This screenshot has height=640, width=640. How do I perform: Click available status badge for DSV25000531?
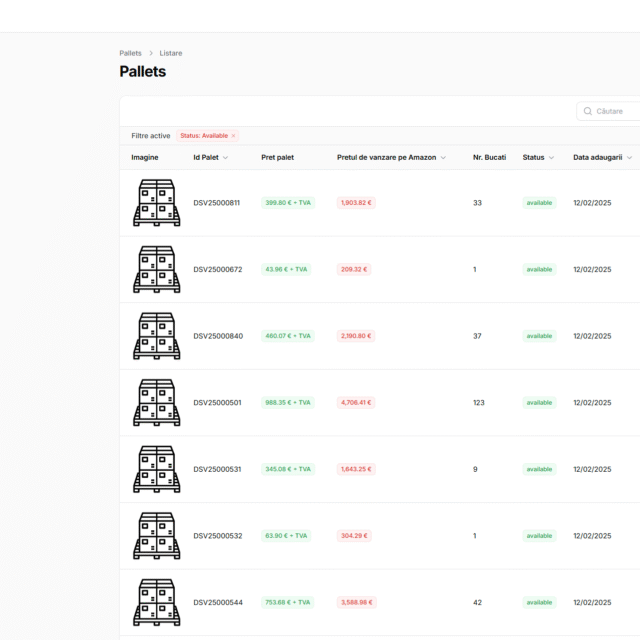click(539, 469)
